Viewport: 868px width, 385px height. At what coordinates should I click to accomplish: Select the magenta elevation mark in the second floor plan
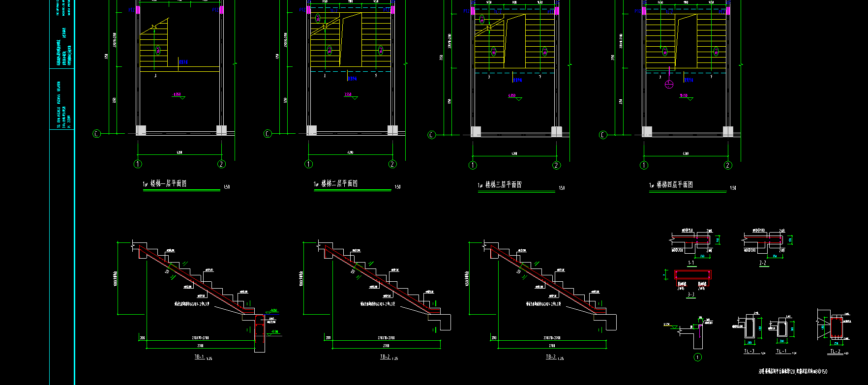348,94
